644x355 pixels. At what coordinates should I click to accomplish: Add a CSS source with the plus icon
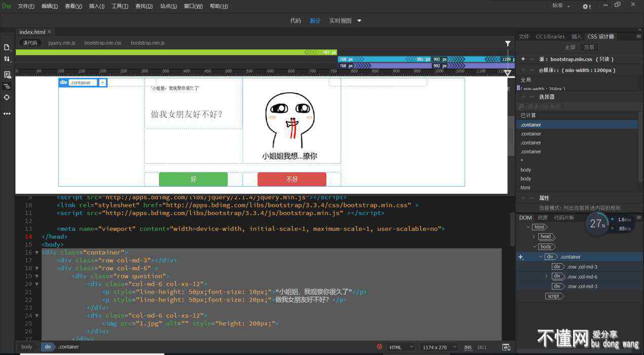tap(523, 59)
